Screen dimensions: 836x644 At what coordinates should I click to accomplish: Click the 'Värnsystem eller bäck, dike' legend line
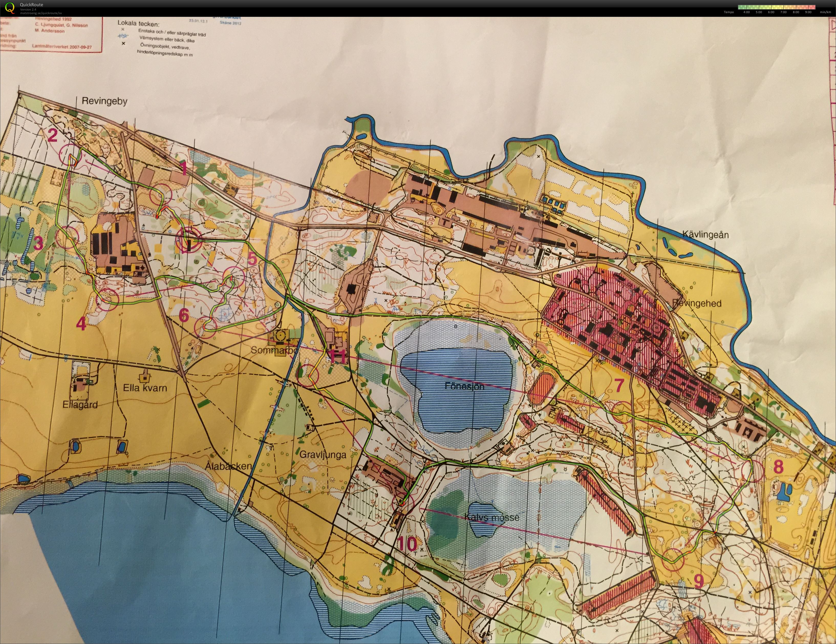click(x=167, y=39)
